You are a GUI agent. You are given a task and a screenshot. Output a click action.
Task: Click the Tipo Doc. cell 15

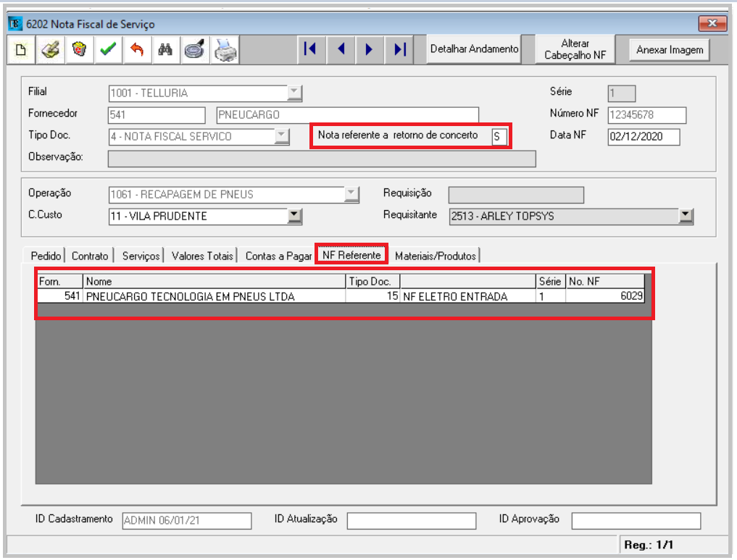tap(372, 296)
